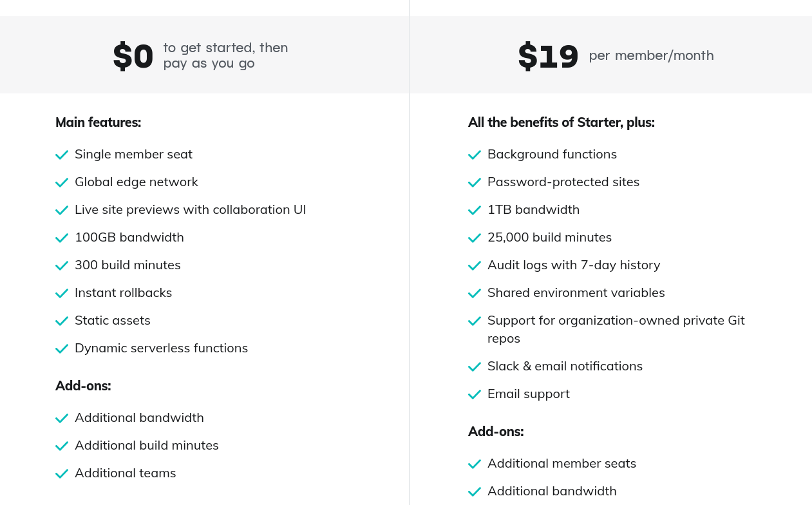Click the checkmark next to Global edge network

62,183
